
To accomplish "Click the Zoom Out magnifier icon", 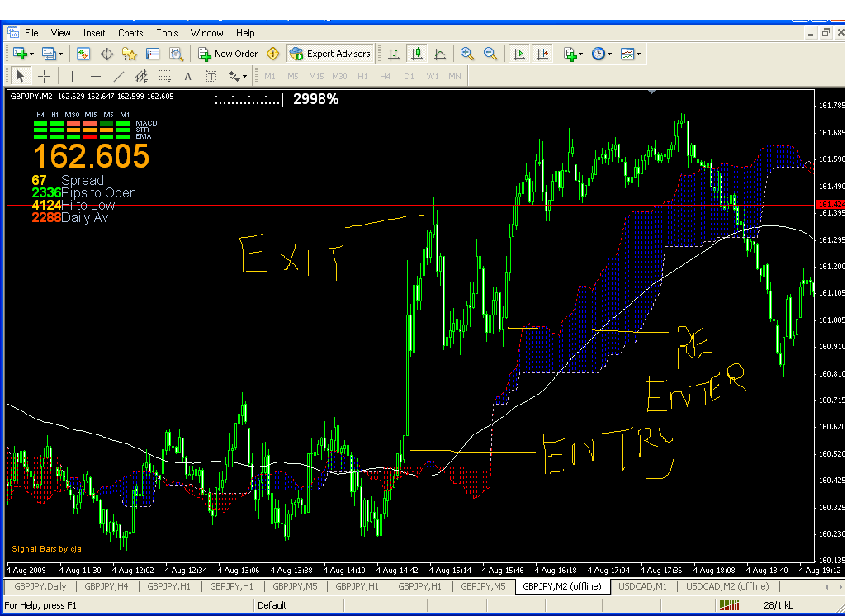I will [490, 54].
